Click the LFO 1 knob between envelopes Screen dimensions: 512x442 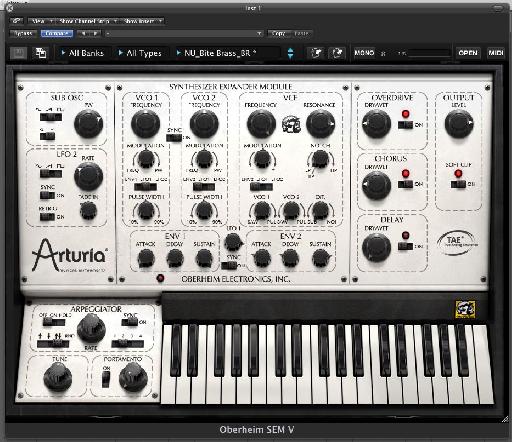click(x=233, y=242)
